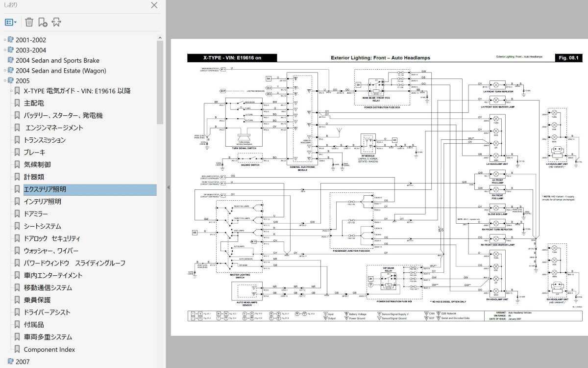Collapse the 2005 bookmark node

tap(5, 81)
